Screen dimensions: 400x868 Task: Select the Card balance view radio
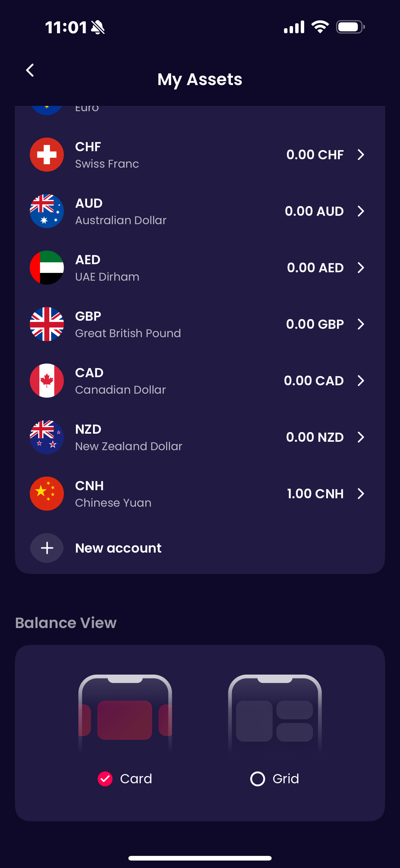(x=105, y=779)
